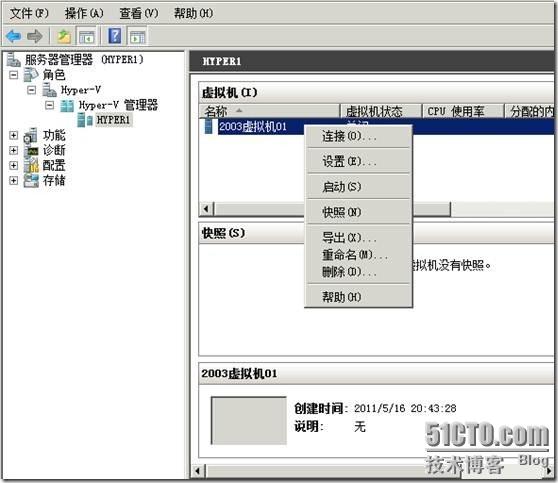Choose 连接(O)... from context menu
The width and height of the screenshot is (558, 483).
358,136
